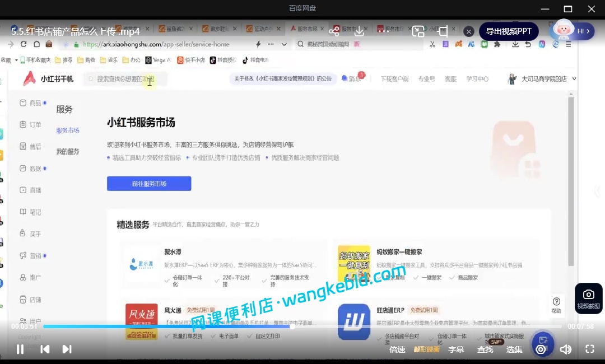Click the lightning bolt icon in address bar
Viewport: 605px width, 364px height.
pos(258,44)
